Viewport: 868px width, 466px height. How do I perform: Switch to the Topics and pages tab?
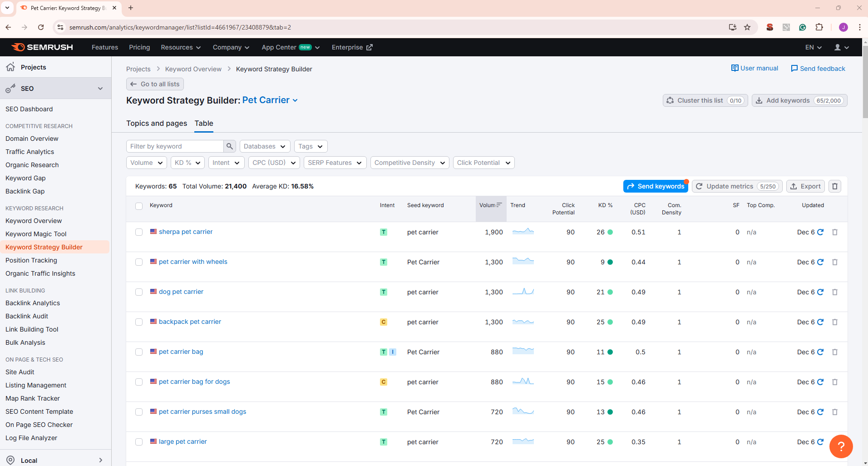157,123
